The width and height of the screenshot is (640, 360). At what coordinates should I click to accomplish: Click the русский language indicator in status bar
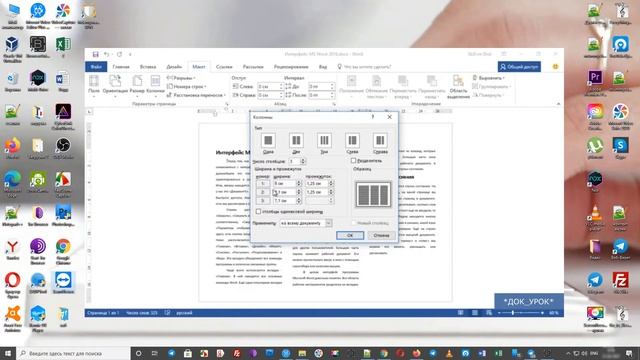pos(184,313)
